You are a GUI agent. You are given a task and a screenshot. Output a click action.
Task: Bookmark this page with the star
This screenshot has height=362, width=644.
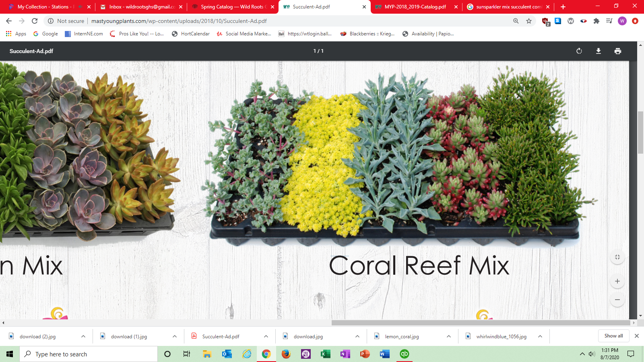529,21
